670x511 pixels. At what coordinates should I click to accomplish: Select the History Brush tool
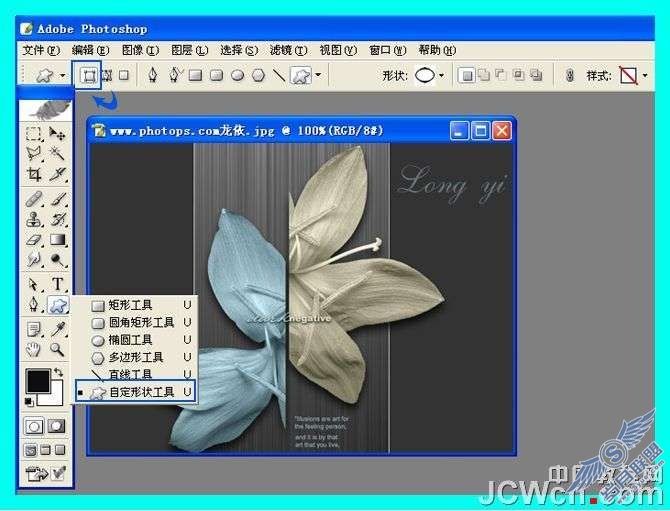pyautogui.click(x=57, y=219)
